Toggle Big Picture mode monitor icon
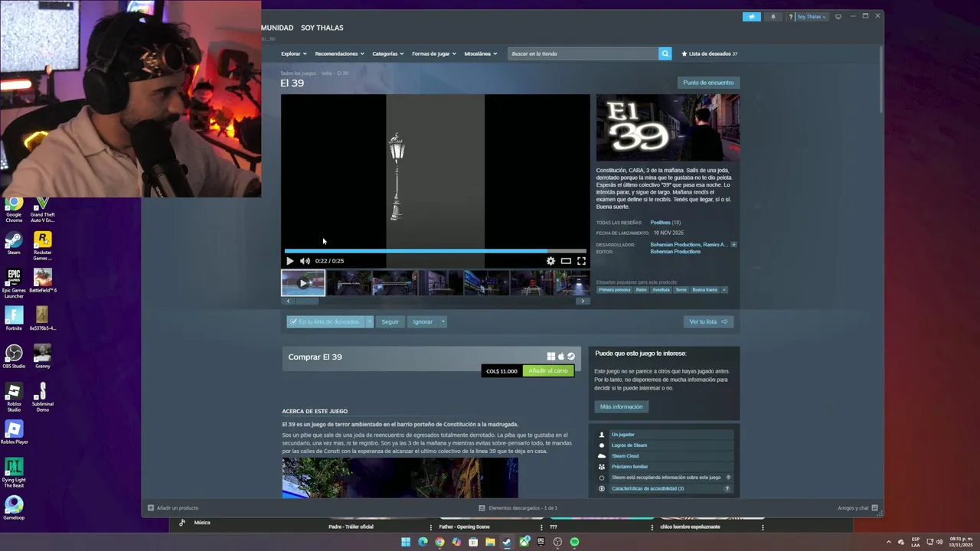980x551 pixels. click(x=838, y=17)
